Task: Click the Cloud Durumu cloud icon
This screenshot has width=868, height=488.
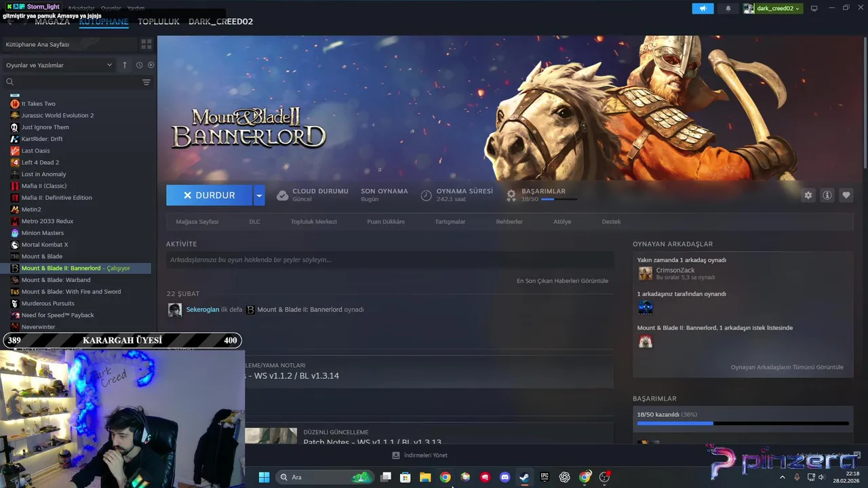Action: pyautogui.click(x=282, y=195)
